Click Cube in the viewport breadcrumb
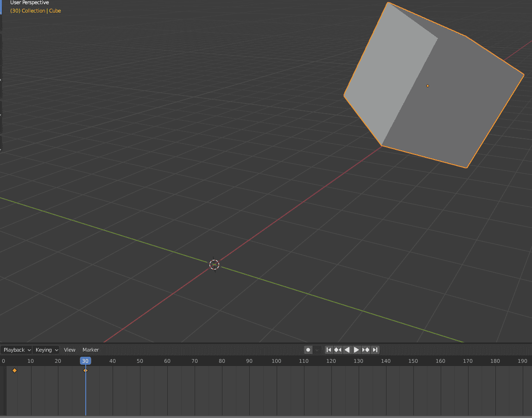Screen dimensions: 532x418 tap(55, 11)
